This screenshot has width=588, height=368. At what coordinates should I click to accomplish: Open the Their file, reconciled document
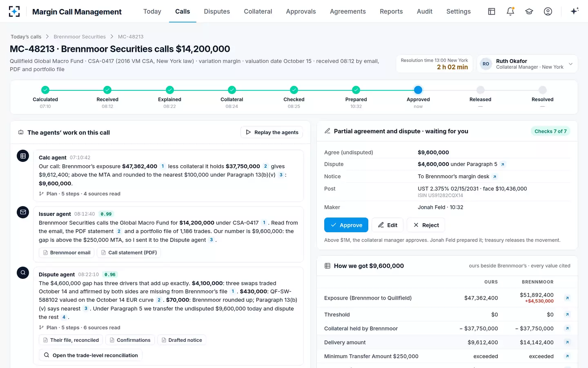click(71, 340)
